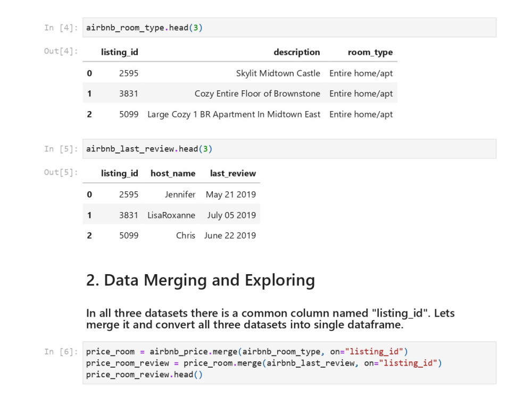Viewport: 532px width, 398px height.
Task: Click the airbnb_room_type.head(3) code cell
Action: coord(289,28)
